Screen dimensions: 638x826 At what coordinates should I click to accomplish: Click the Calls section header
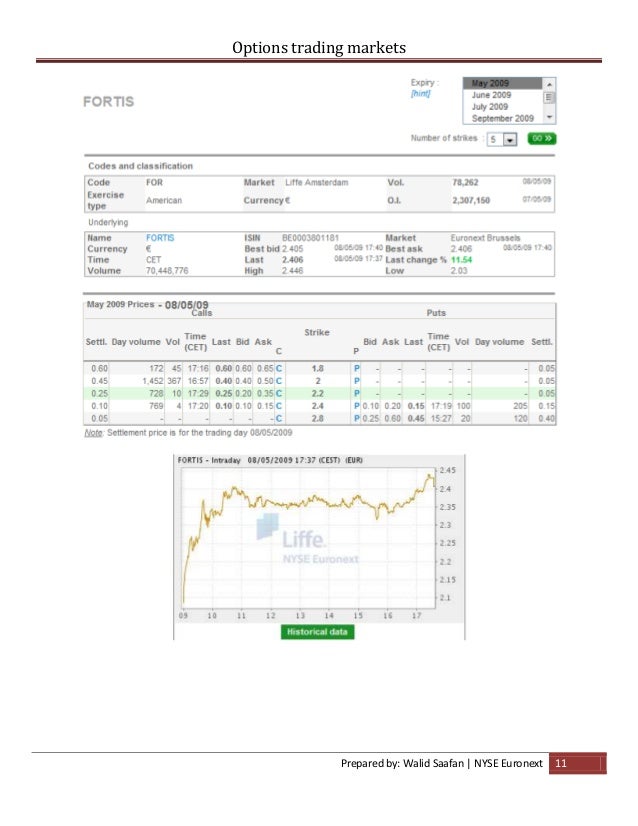tap(202, 313)
